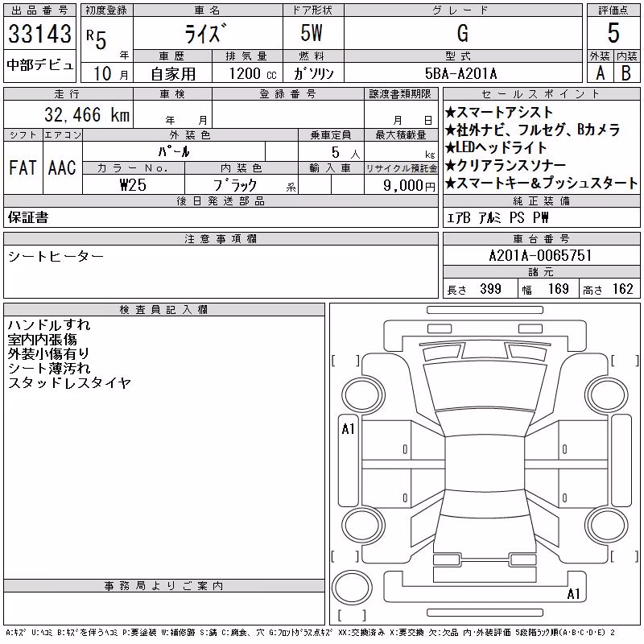Screen dimensions: 644x644
Task: Select the grade value G
Action: click(462, 33)
